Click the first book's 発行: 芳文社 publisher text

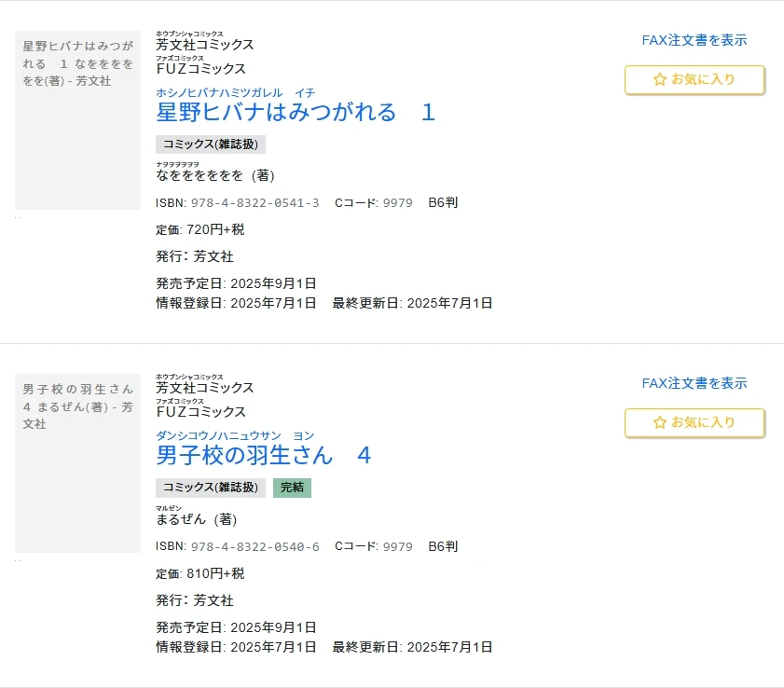195,256
